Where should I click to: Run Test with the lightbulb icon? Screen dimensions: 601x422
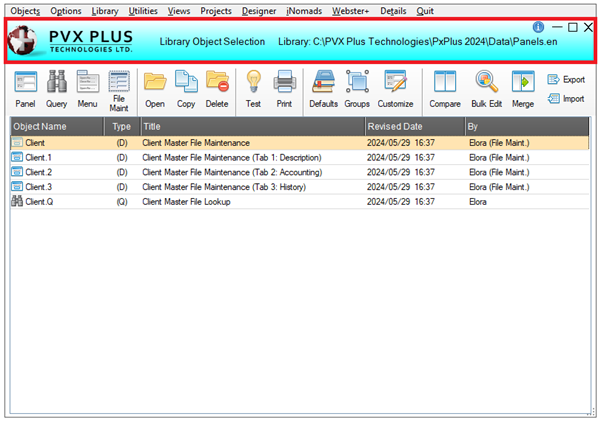point(253,88)
